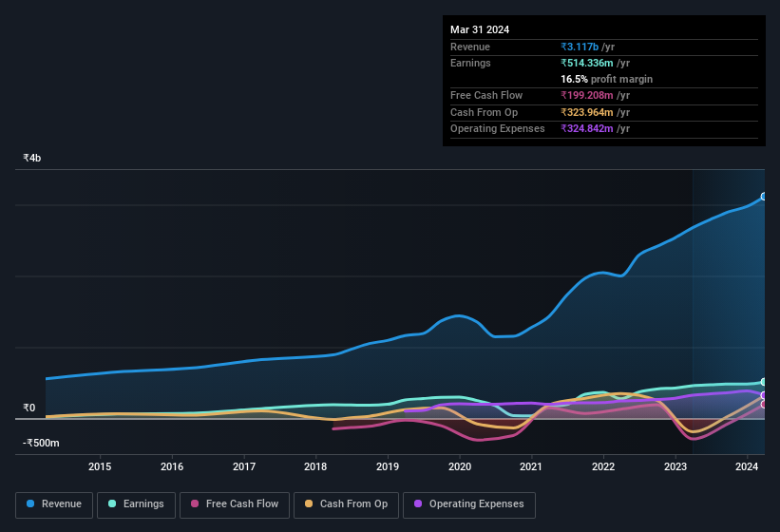Click the Mar 31 2024 tooltip date
Screen dimensions: 780x532
pyautogui.click(x=480, y=29)
